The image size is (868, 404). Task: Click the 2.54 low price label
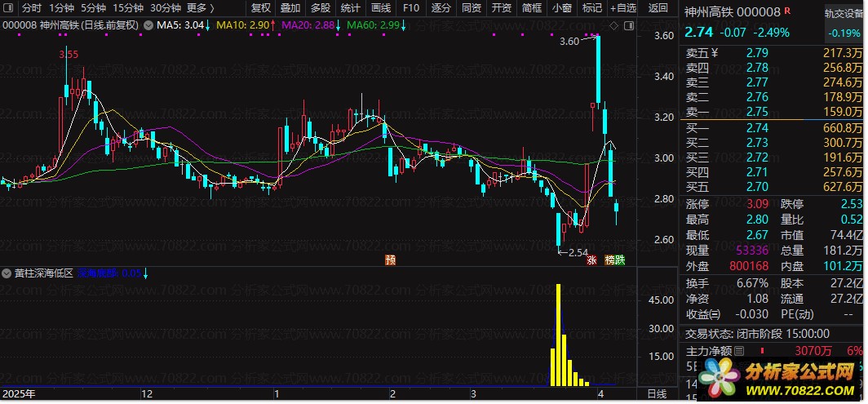(578, 253)
